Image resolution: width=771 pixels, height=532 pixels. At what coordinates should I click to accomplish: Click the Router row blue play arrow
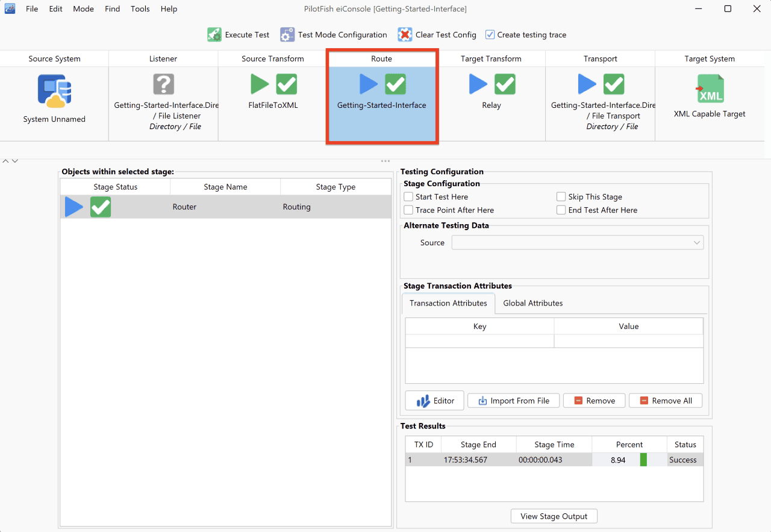tap(74, 207)
